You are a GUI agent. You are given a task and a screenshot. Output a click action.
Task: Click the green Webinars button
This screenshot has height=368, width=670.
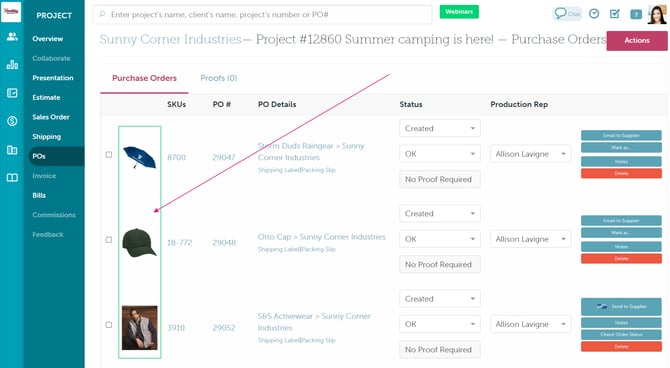pyautogui.click(x=459, y=12)
